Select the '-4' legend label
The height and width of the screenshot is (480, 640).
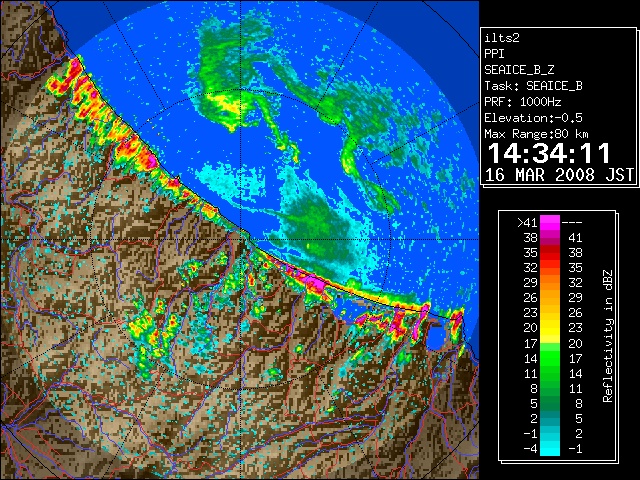click(530, 449)
